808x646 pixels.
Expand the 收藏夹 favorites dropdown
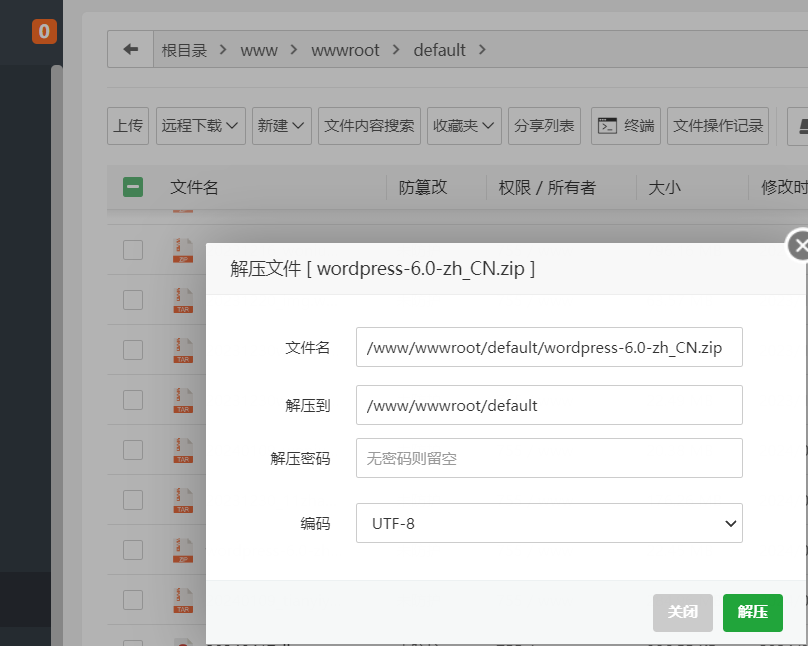click(x=464, y=126)
